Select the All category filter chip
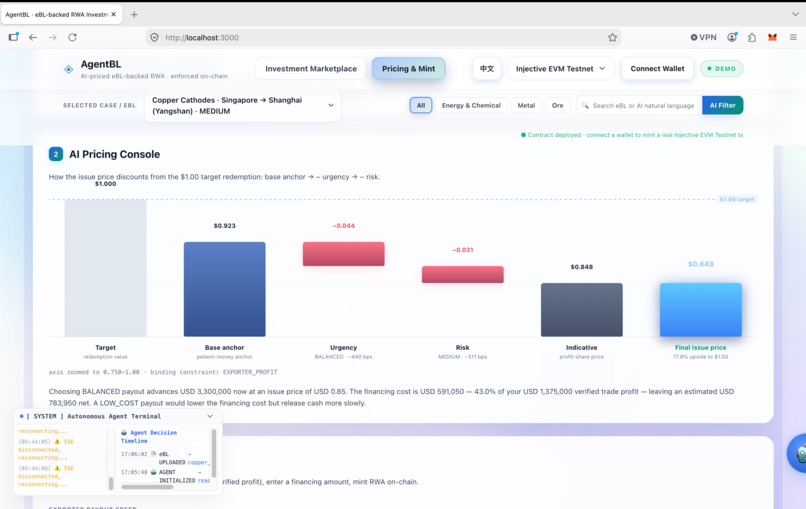Screen dimensions: 806x509 (x=420, y=105)
